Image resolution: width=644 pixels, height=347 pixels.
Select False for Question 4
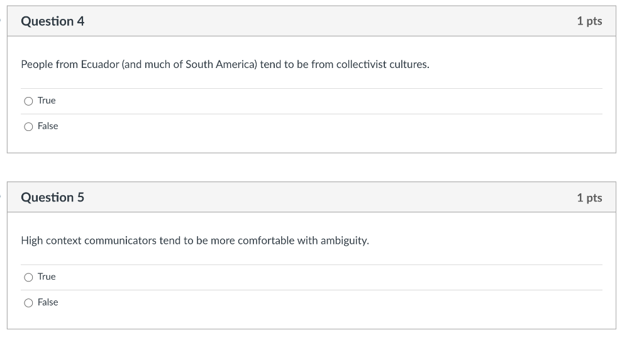click(28, 127)
